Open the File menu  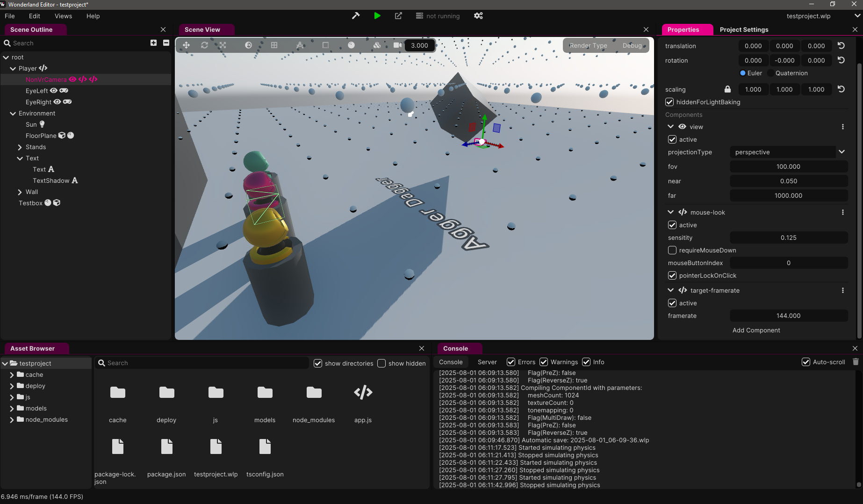pos(10,16)
